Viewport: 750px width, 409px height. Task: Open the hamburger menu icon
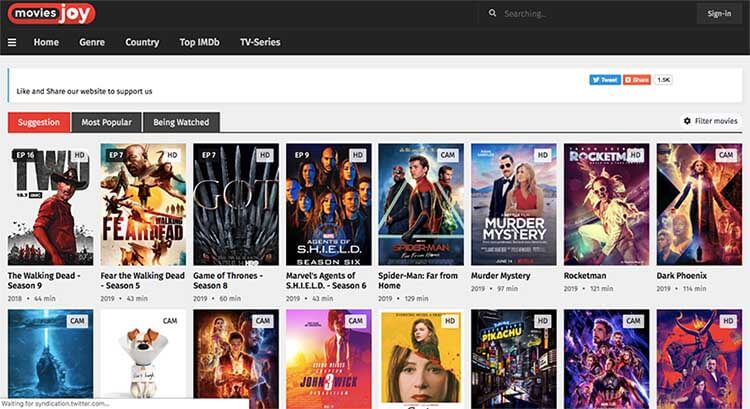12,43
